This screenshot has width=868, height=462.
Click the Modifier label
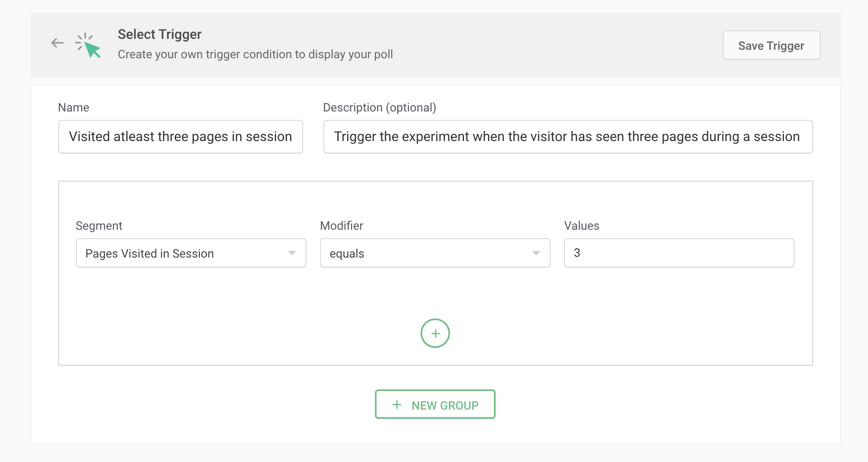coord(341,226)
